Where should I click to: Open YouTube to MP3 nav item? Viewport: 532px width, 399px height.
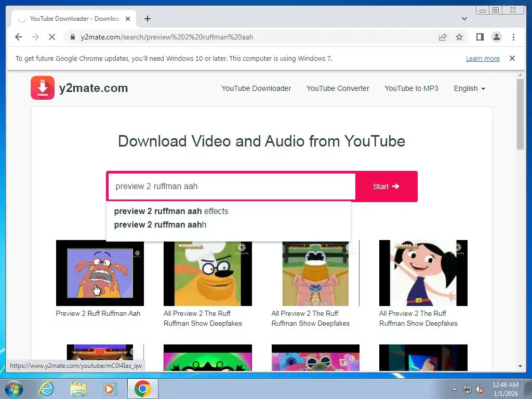[411, 88]
